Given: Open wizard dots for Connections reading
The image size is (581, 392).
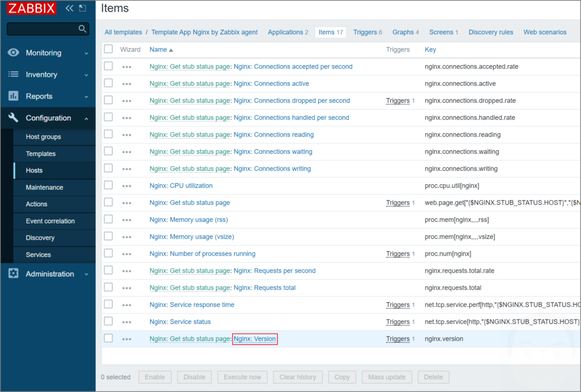Looking at the screenshot, I should click(127, 135).
